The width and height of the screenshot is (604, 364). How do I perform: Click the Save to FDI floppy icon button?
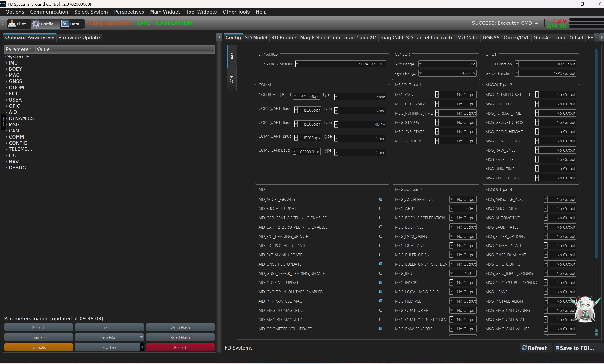pyautogui.click(x=575, y=348)
